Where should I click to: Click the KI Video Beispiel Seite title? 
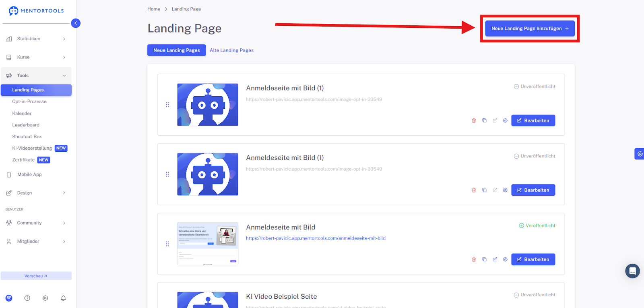[282, 297]
